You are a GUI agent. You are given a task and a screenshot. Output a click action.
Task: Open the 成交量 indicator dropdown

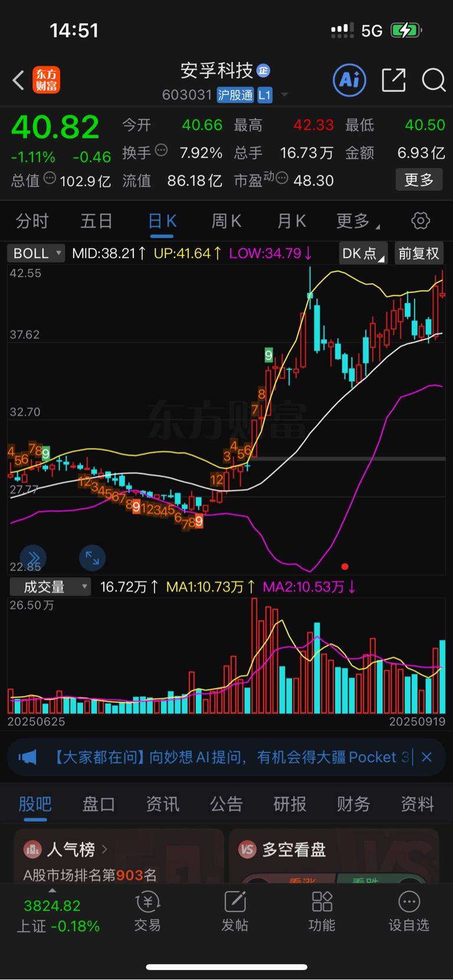click(x=51, y=587)
